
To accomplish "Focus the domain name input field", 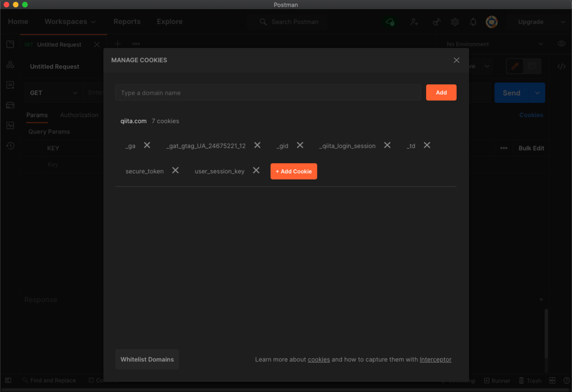I will (268, 92).
